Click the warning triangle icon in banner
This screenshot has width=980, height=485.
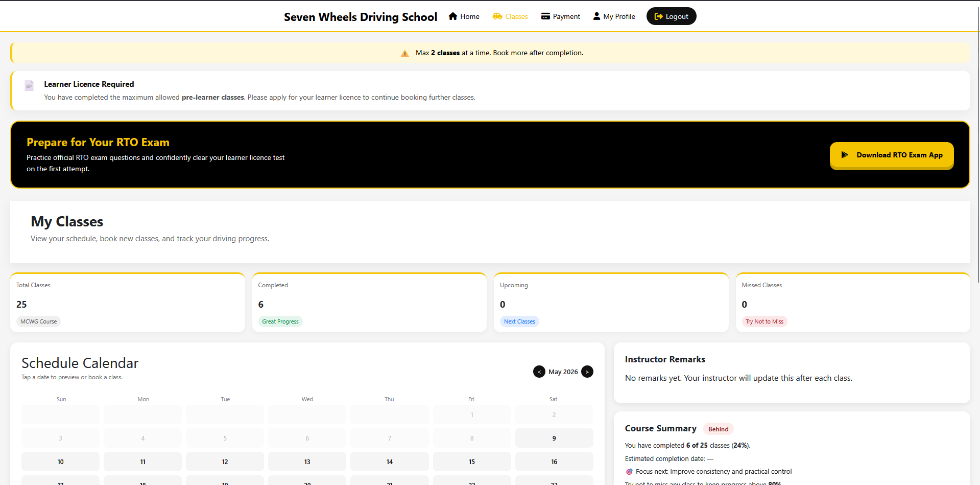[x=405, y=53]
